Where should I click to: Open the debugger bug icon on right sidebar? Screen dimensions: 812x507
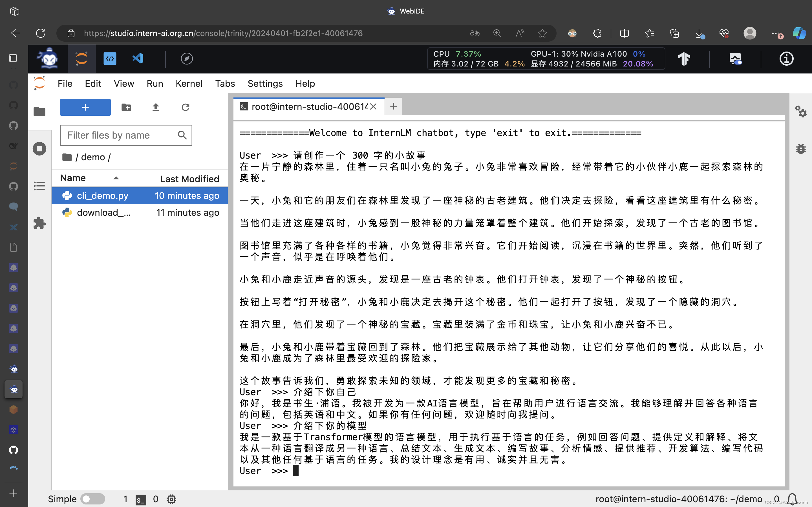click(801, 148)
